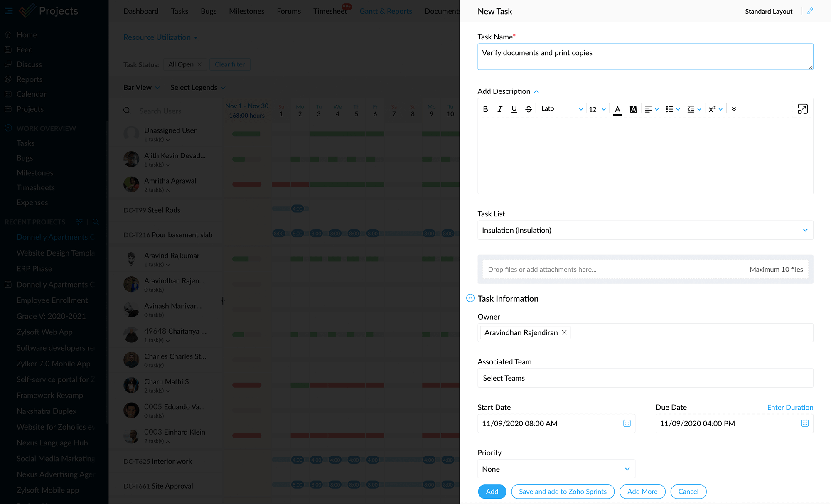Open indent options in editor toolbar
This screenshot has width=831, height=504.
click(x=694, y=109)
